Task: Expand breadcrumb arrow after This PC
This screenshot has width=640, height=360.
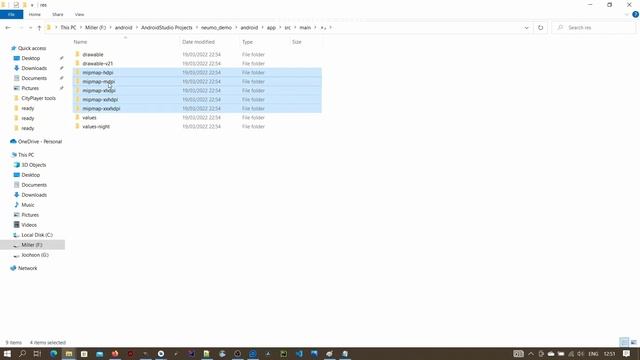Action: click(x=81, y=28)
